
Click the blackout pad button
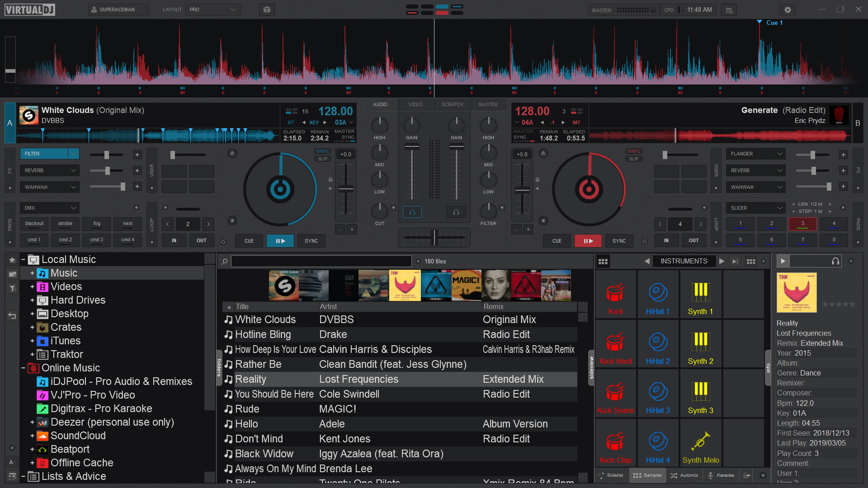pyautogui.click(x=34, y=224)
